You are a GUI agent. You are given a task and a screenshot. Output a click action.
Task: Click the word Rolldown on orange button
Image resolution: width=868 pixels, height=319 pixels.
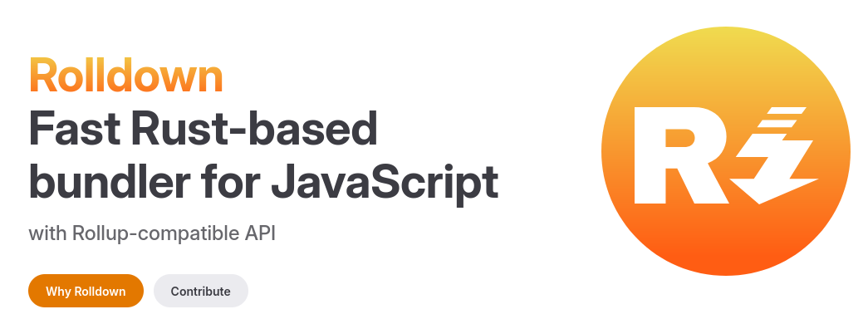pos(101,291)
